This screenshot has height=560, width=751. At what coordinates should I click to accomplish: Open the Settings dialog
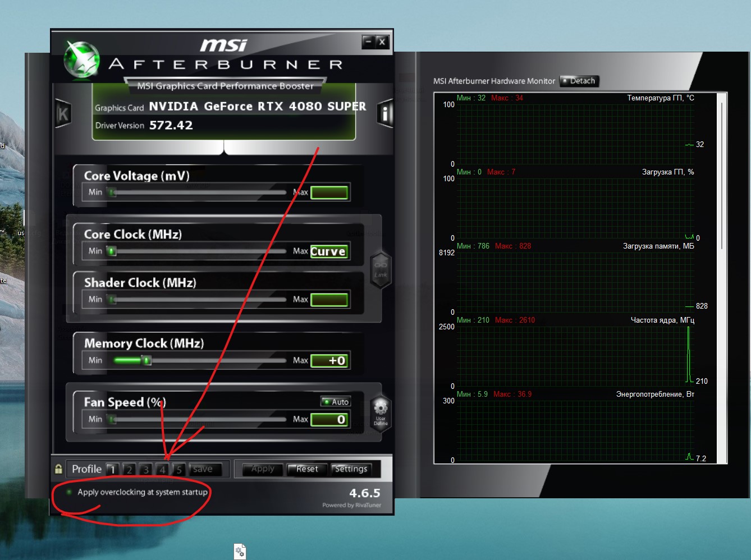tap(351, 469)
